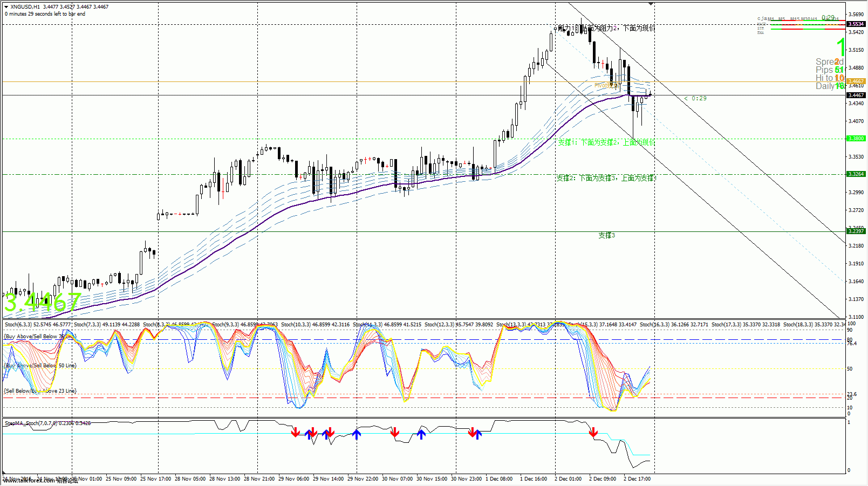Click the small triangle beside XNGUSD,H1 title
This screenshot has height=486, width=868.
coord(6,7)
